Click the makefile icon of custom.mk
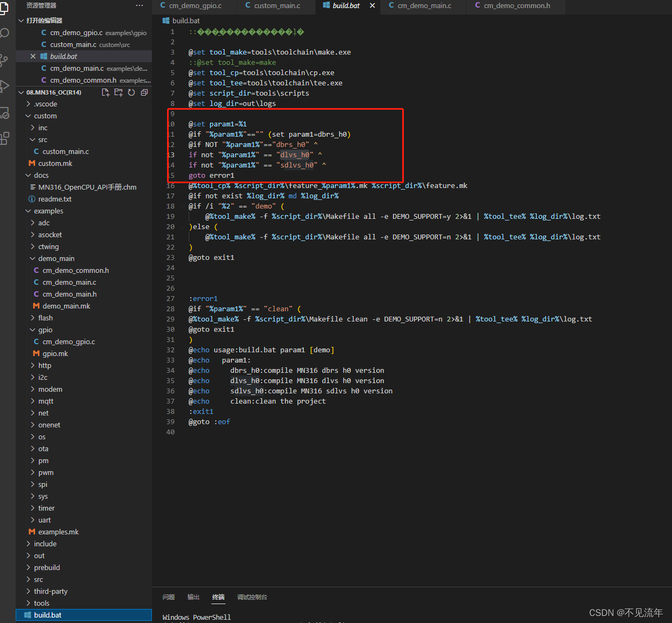 tap(32, 163)
